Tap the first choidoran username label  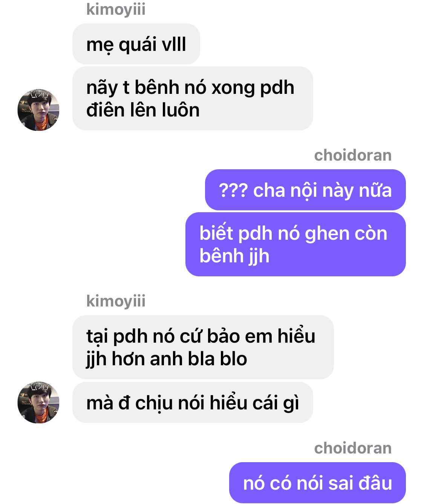353,155
